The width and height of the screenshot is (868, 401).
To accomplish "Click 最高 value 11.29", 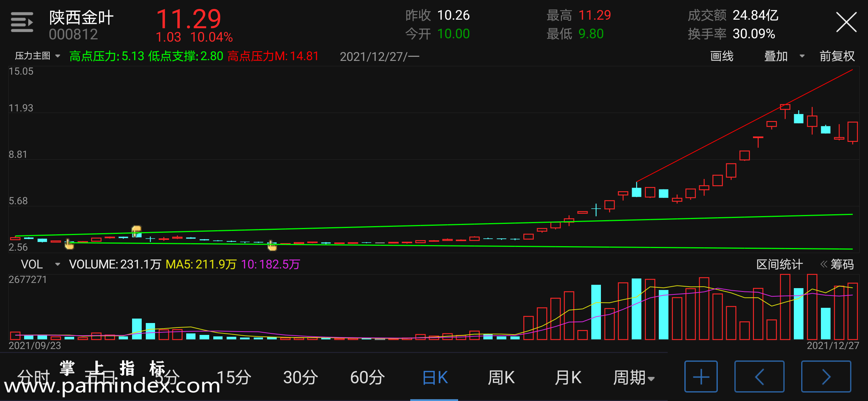I will coord(595,15).
